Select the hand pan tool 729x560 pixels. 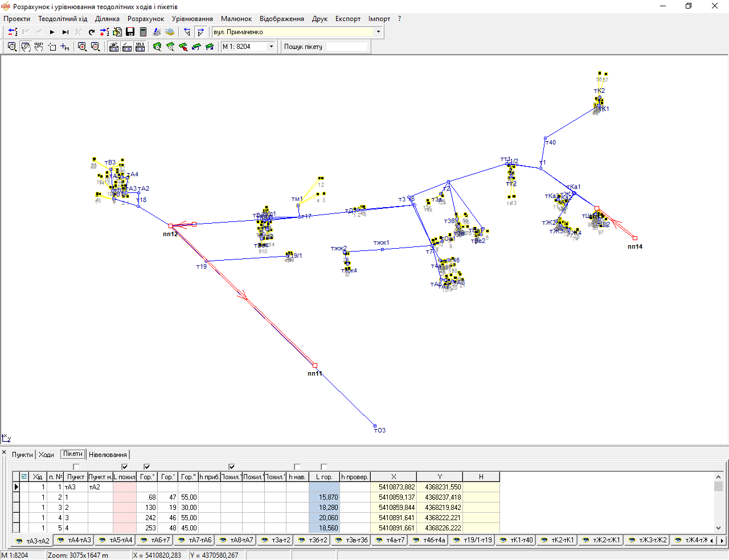[x=26, y=47]
